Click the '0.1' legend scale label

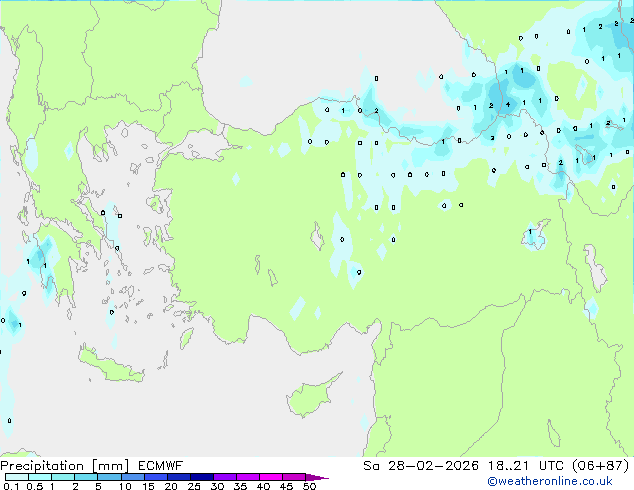click(x=11, y=486)
